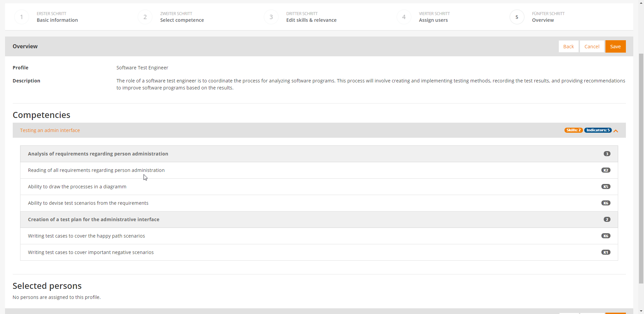The width and height of the screenshot is (644, 314).
Task: Switch to Select competence step
Action: [x=182, y=20]
